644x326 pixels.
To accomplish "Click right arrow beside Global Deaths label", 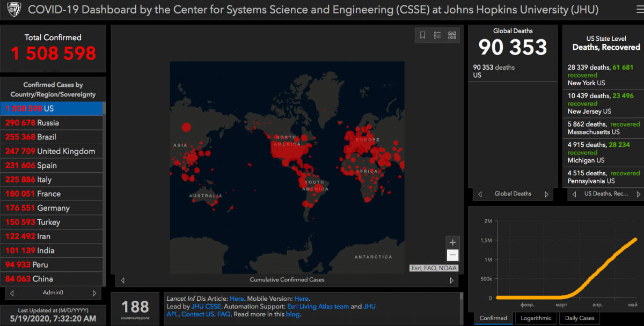I will 546,194.
